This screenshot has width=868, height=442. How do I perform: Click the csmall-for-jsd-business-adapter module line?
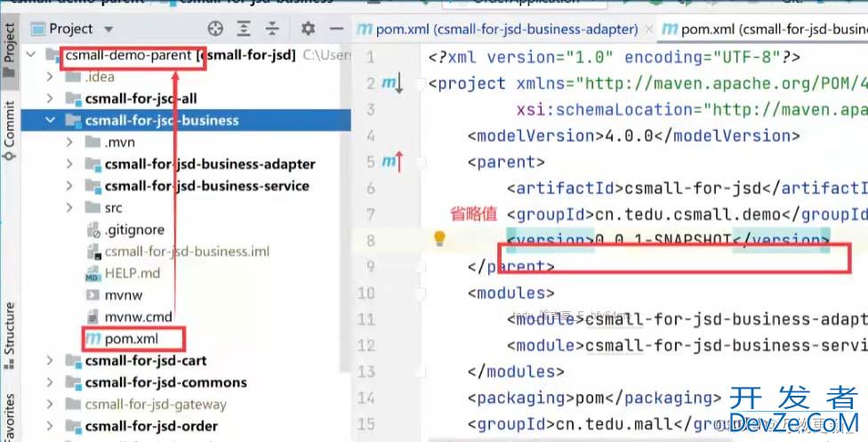[x=687, y=319]
